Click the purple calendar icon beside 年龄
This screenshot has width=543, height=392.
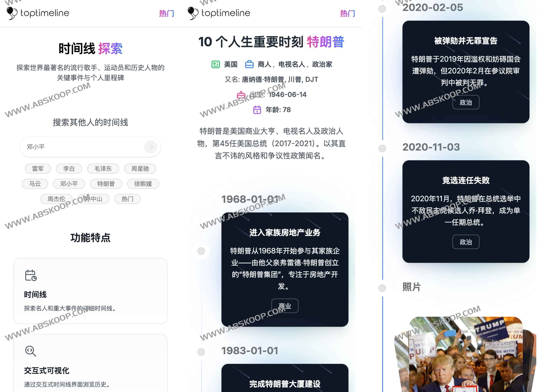click(x=257, y=110)
